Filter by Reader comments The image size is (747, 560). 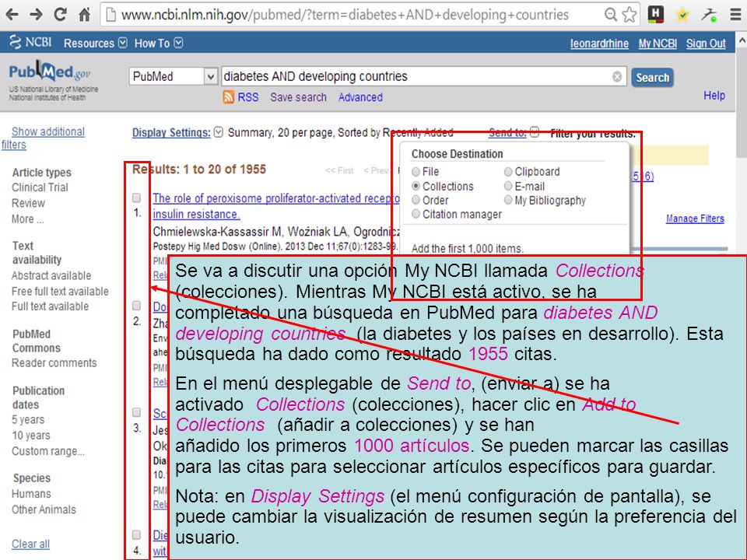pyautogui.click(x=54, y=363)
